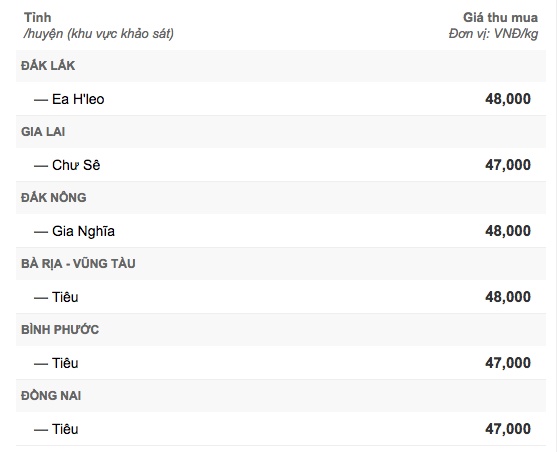Select the Chư Sê district row
The width and height of the screenshot is (557, 452).
[281, 165]
